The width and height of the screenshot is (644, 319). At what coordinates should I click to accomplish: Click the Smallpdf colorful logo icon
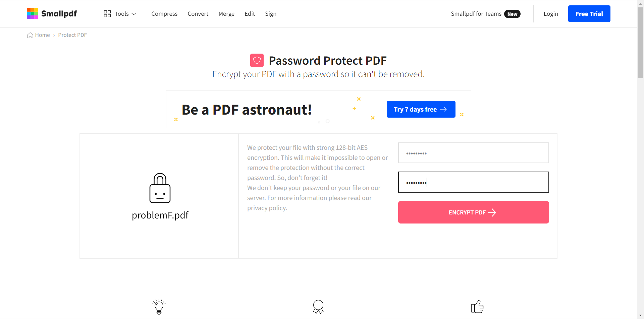click(33, 14)
